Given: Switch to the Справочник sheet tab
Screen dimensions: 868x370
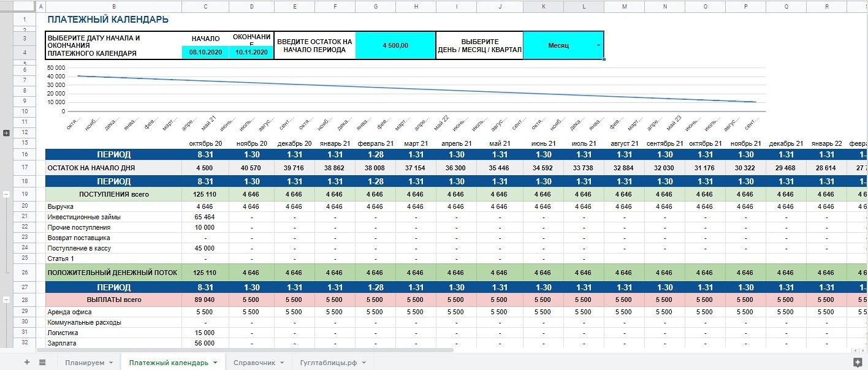Looking at the screenshot, I should click(254, 363).
